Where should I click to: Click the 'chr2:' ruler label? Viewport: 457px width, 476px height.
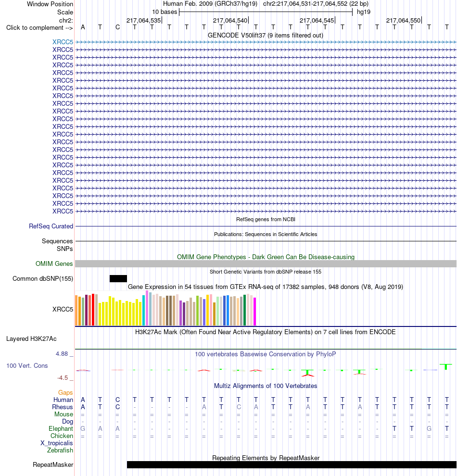point(66,20)
